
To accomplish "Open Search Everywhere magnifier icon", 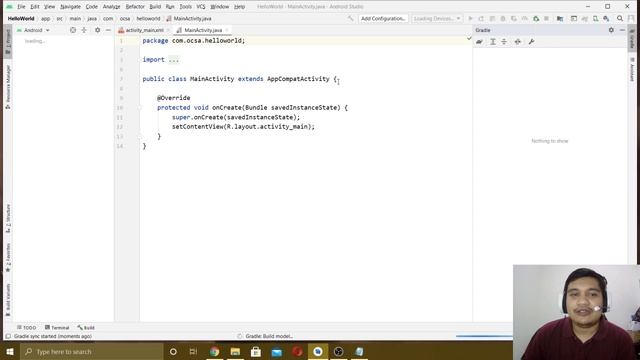I will (620, 18).
